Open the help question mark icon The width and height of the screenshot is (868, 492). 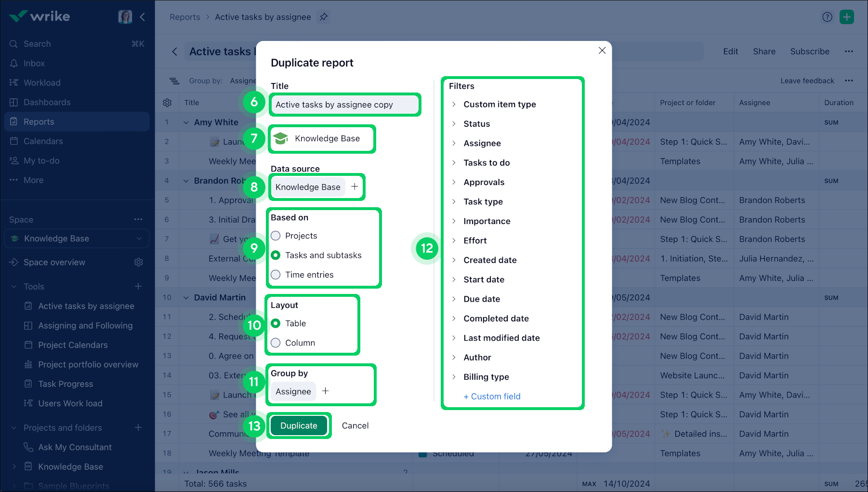click(x=827, y=17)
